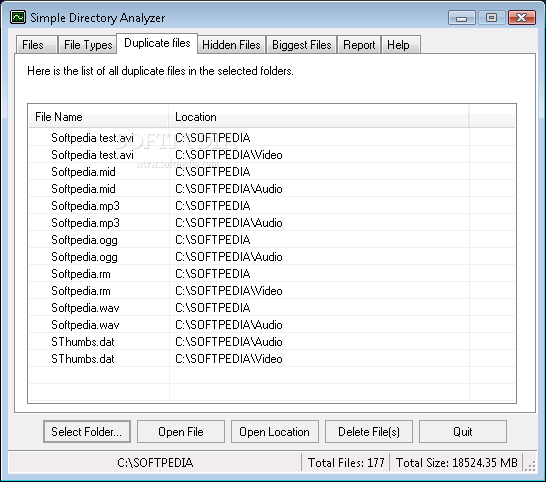The width and height of the screenshot is (546, 482).
Task: Sort by the Location column header
Action: click(x=319, y=117)
